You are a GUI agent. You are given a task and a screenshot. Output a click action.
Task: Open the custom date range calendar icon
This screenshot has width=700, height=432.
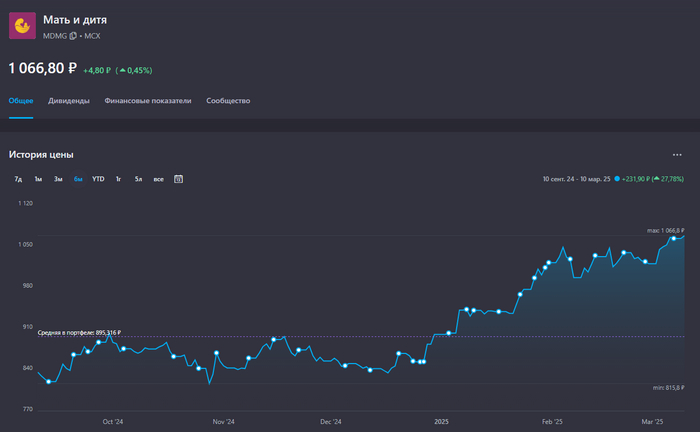(179, 179)
